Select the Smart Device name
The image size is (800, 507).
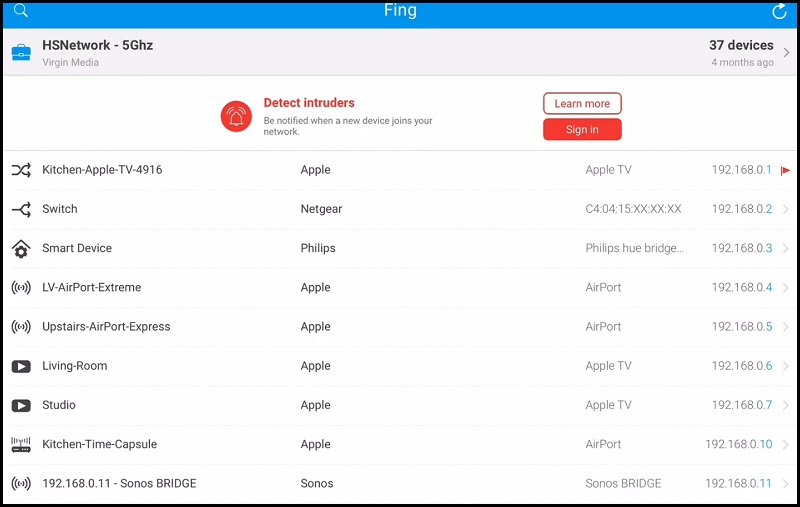point(77,248)
